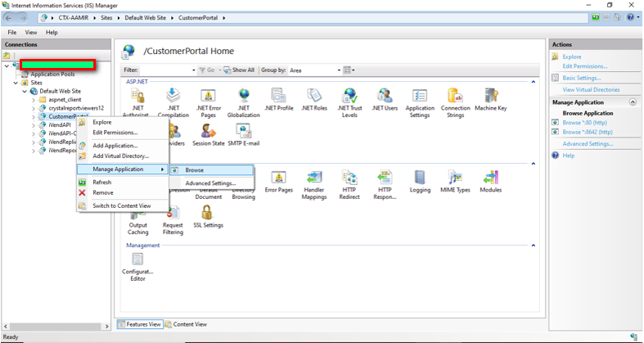Open Request Filtering feature

(173, 220)
